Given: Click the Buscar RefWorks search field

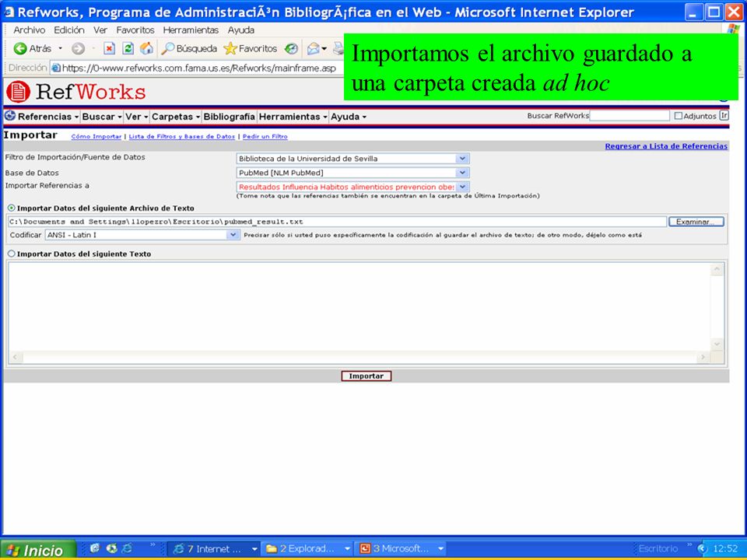Looking at the screenshot, I should click(630, 116).
